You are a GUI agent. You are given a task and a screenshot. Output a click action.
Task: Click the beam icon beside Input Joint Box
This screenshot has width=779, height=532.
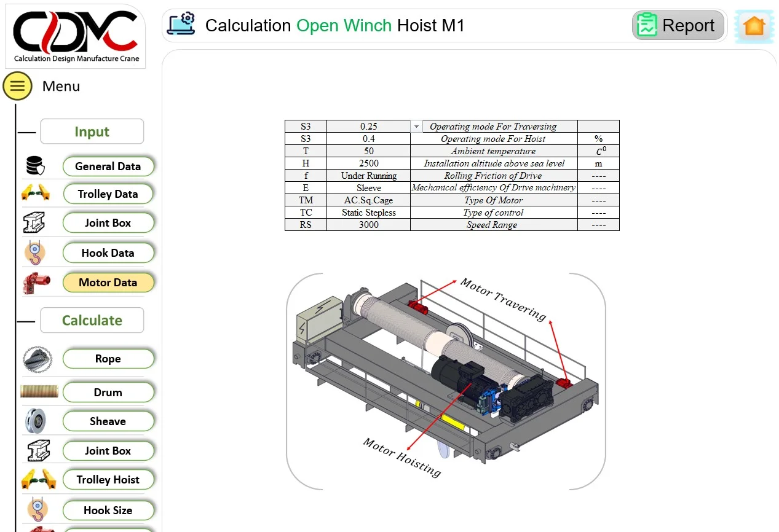pos(36,222)
